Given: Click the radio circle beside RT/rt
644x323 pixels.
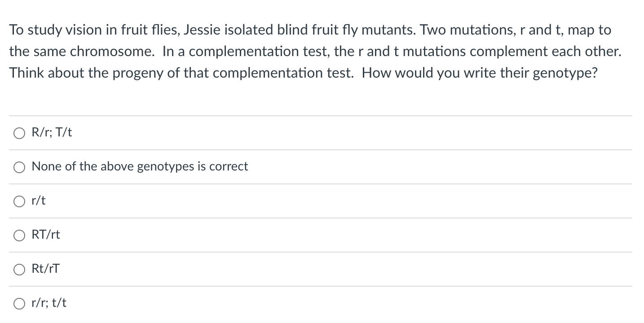Looking at the screenshot, I should [19, 235].
